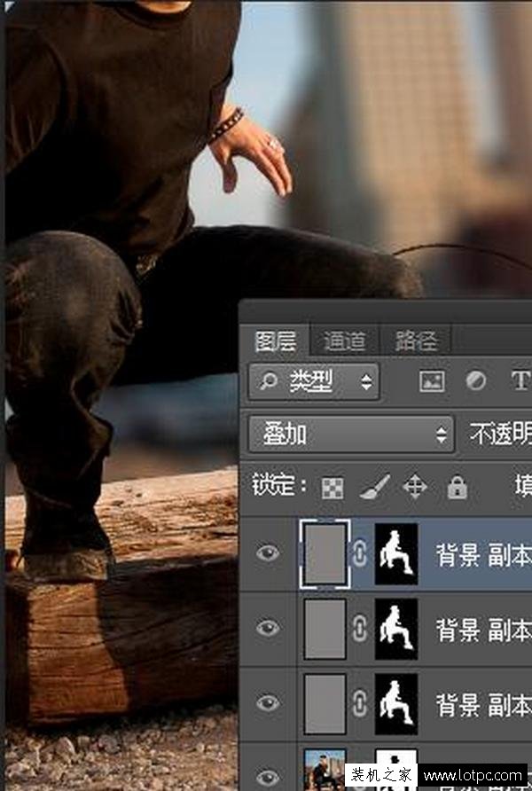
Task: Toggle eye of the middle gray 背景 副本 layer
Action: point(268,628)
